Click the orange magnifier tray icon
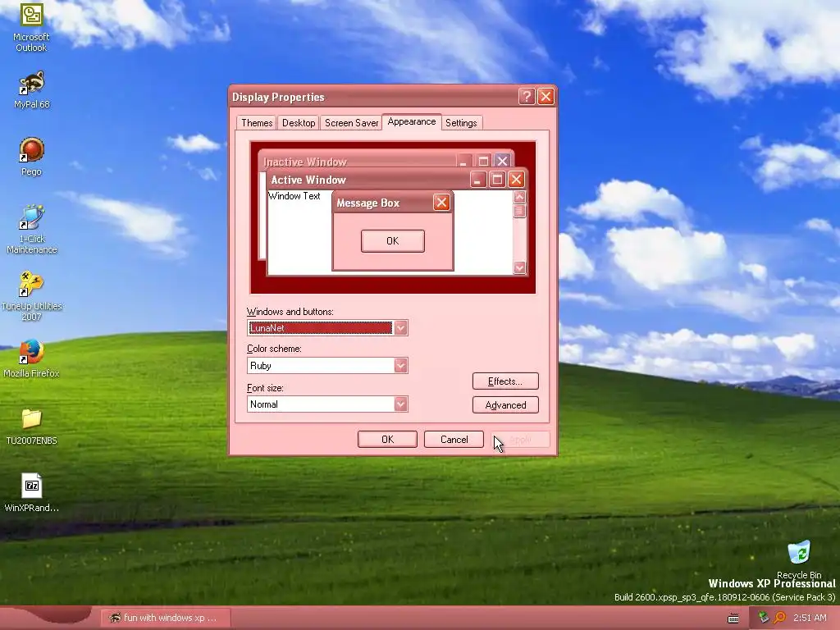 point(779,618)
